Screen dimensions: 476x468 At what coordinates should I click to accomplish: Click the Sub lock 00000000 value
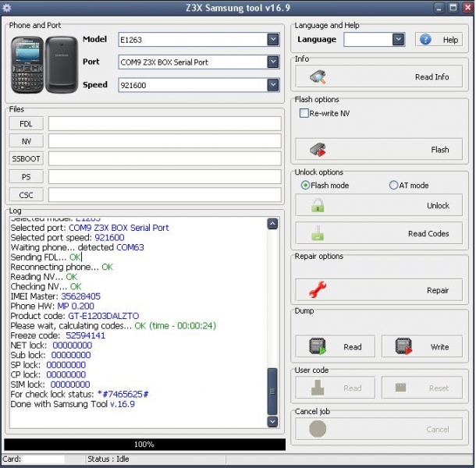(71, 355)
